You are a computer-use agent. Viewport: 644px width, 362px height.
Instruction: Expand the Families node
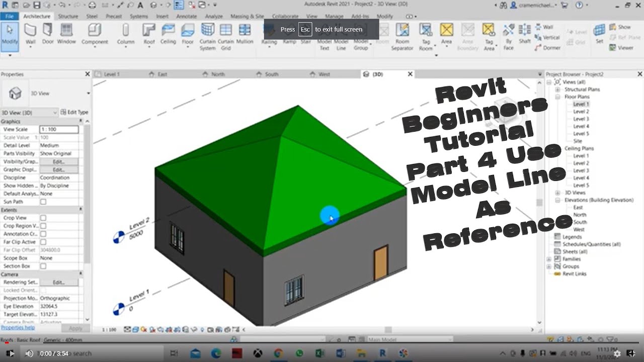[549, 259]
